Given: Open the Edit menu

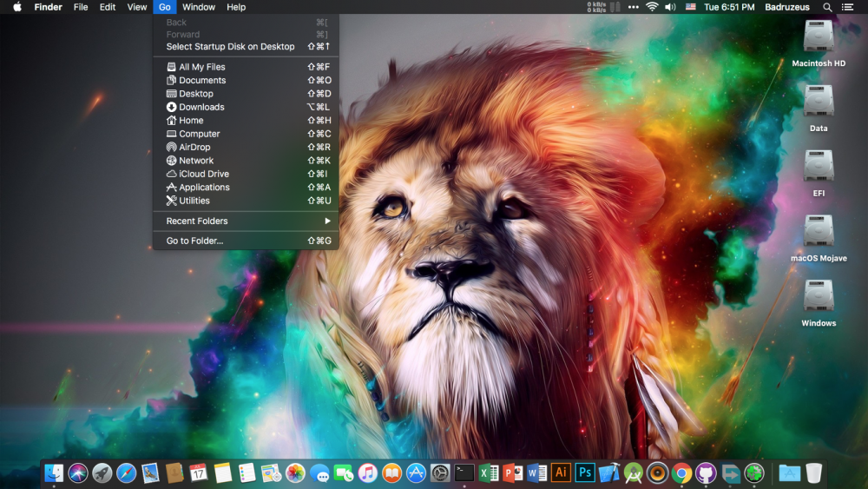Looking at the screenshot, I should (x=108, y=7).
